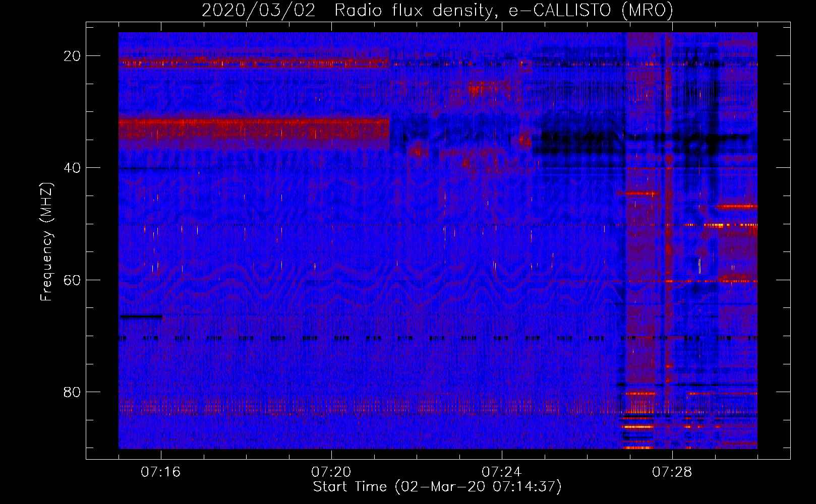Click the '80' frequency tick label

click(72, 392)
